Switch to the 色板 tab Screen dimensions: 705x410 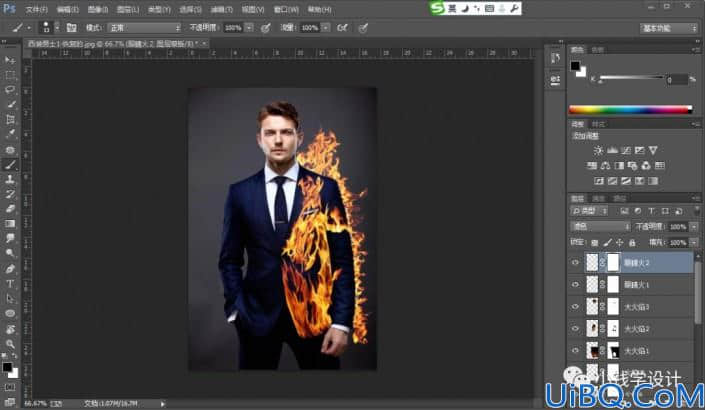[x=598, y=49]
